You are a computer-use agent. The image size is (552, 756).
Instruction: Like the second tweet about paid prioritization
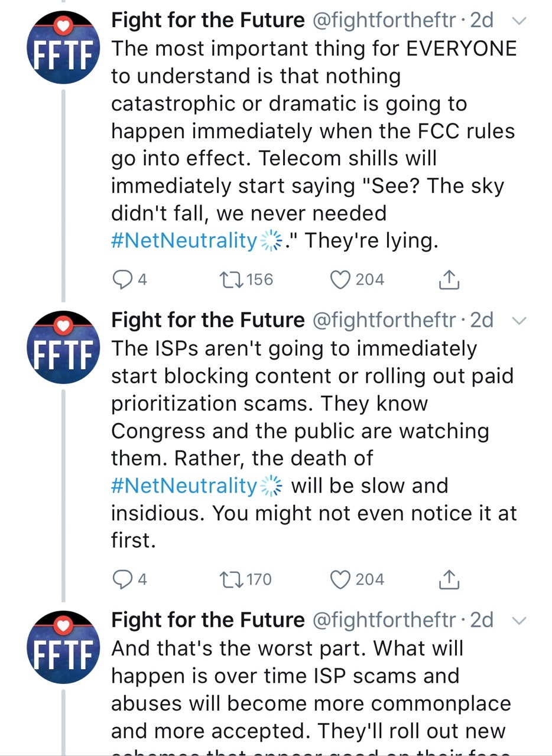[341, 579]
